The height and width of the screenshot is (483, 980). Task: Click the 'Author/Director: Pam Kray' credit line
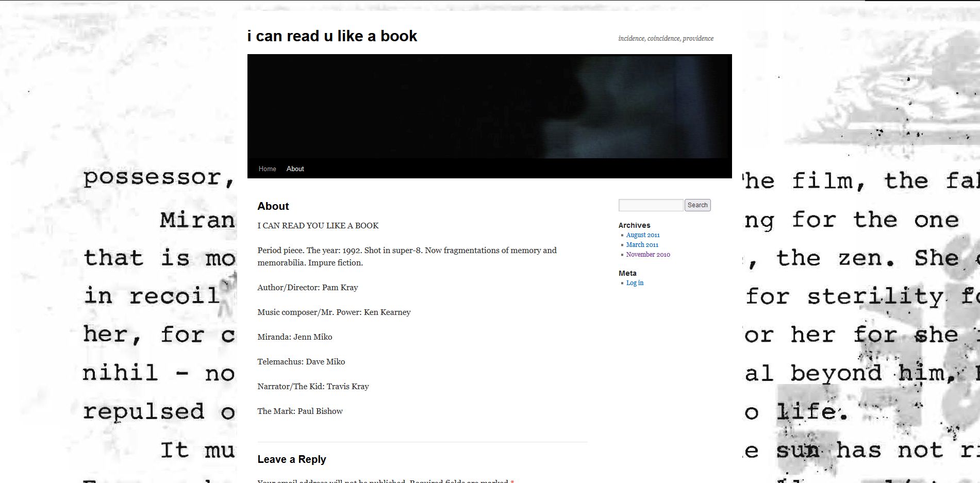pyautogui.click(x=308, y=288)
